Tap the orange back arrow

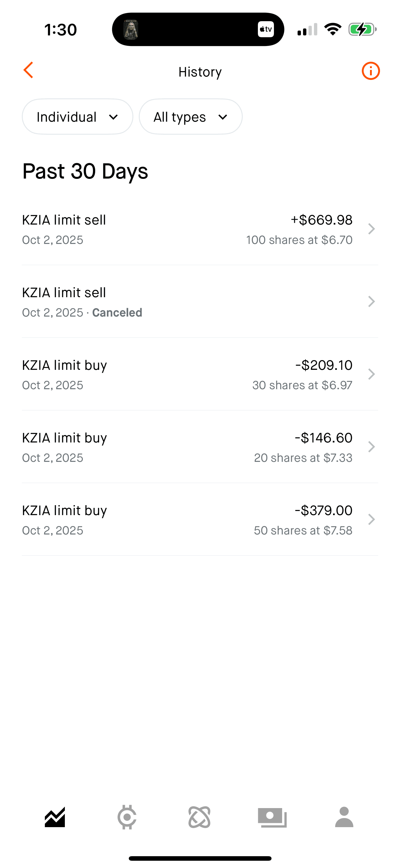tap(28, 70)
